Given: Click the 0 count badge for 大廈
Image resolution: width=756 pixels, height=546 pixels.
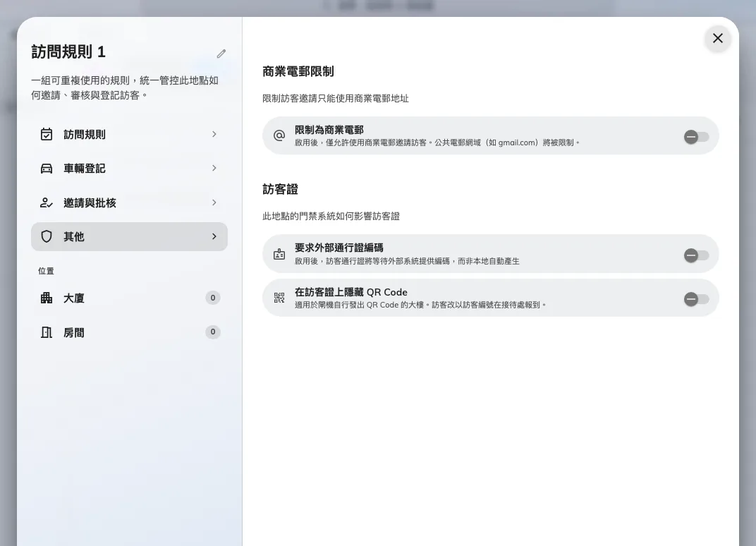Looking at the screenshot, I should pyautogui.click(x=213, y=298).
